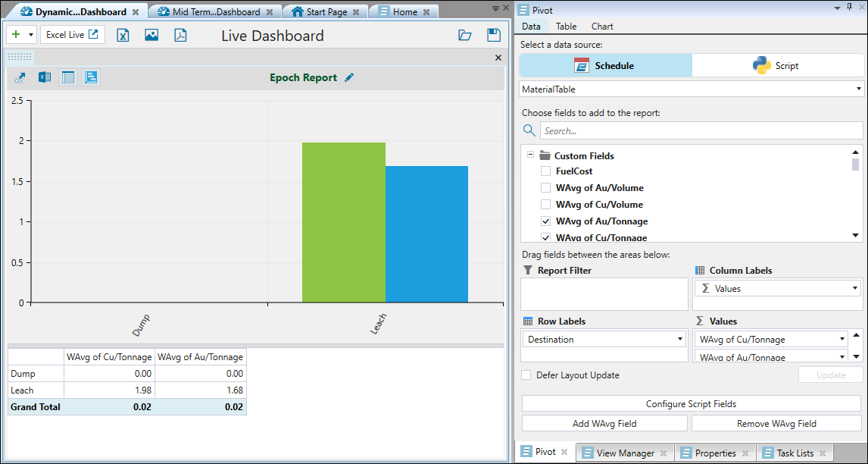868x464 pixels.
Task: Check the WAvg of Au/Volume field
Action: point(545,188)
